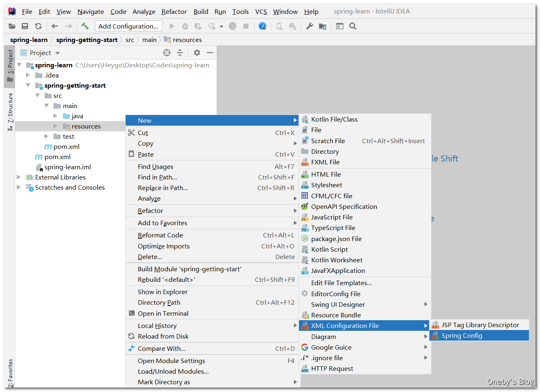Open the Z: Structure side tool tab
This screenshot has width=540, height=392.
tap(10, 111)
